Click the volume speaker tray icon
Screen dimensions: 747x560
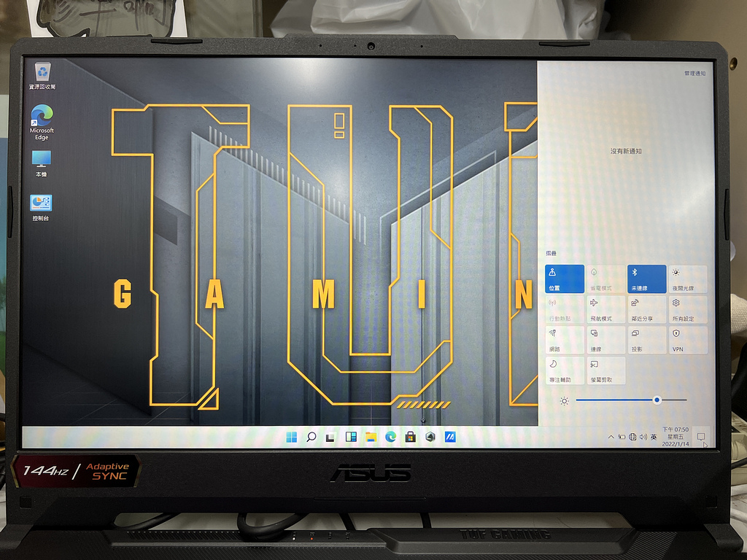[x=643, y=437]
